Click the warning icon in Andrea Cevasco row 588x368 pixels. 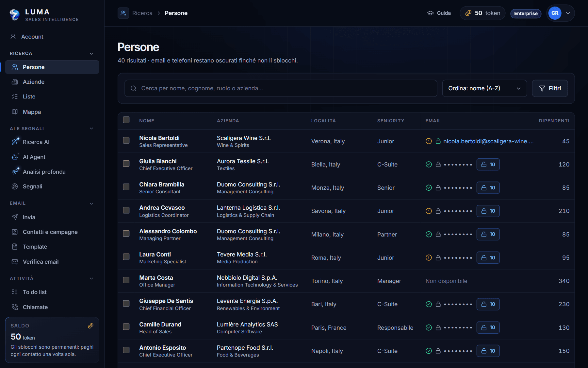429,211
